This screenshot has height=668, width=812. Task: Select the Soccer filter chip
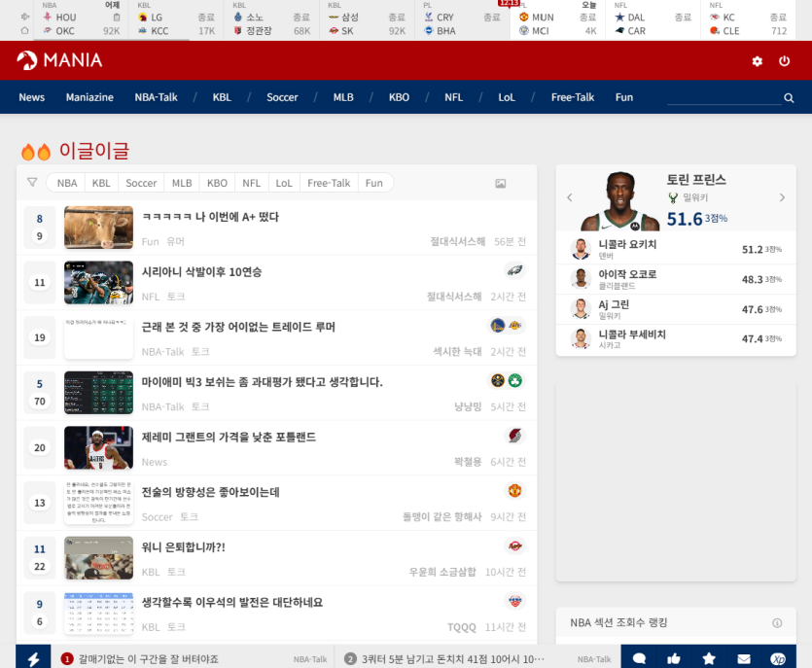click(x=141, y=183)
